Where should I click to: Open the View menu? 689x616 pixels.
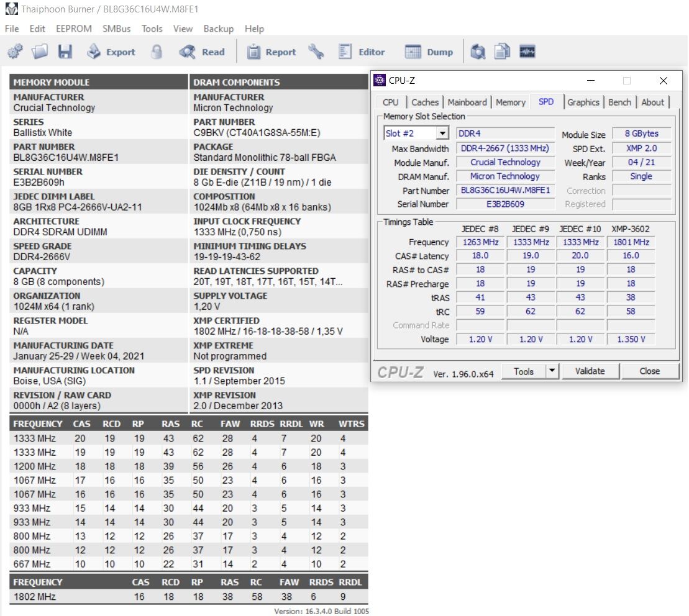tap(183, 29)
